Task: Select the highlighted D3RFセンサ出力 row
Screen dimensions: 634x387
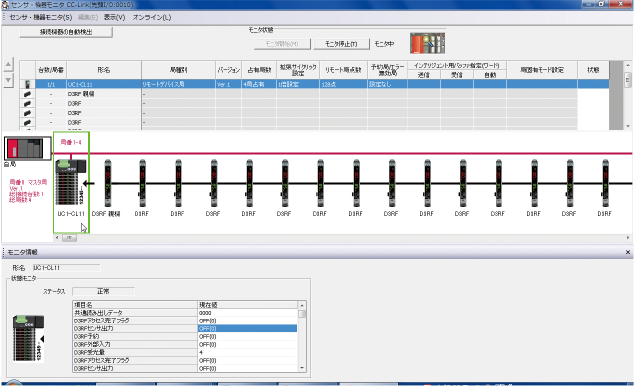Action: pos(185,328)
